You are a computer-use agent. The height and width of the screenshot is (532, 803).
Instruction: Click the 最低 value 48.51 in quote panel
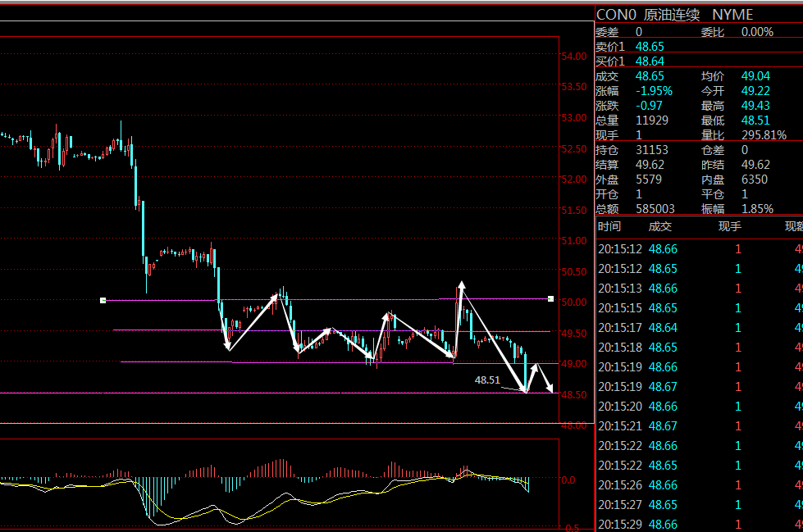coord(755,120)
